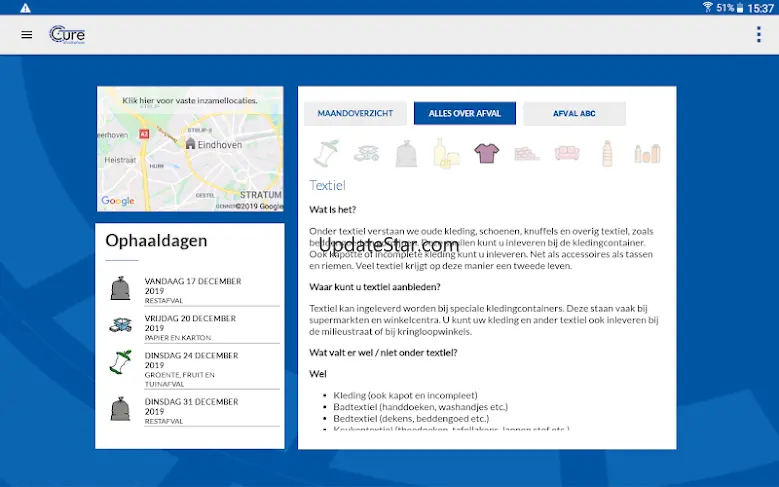Tap the 15:37 clock in status bar

(x=760, y=7)
